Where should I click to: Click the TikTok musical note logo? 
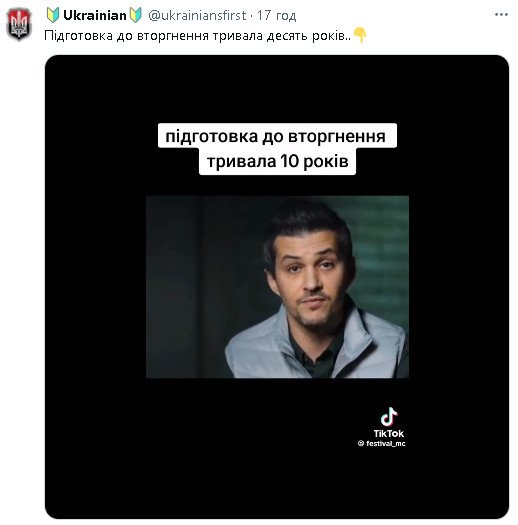pos(389,417)
